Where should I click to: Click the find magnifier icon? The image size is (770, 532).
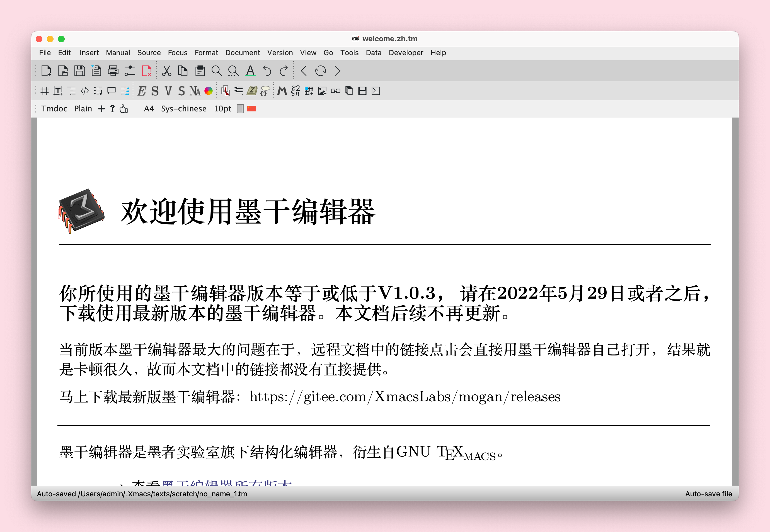pyautogui.click(x=217, y=71)
